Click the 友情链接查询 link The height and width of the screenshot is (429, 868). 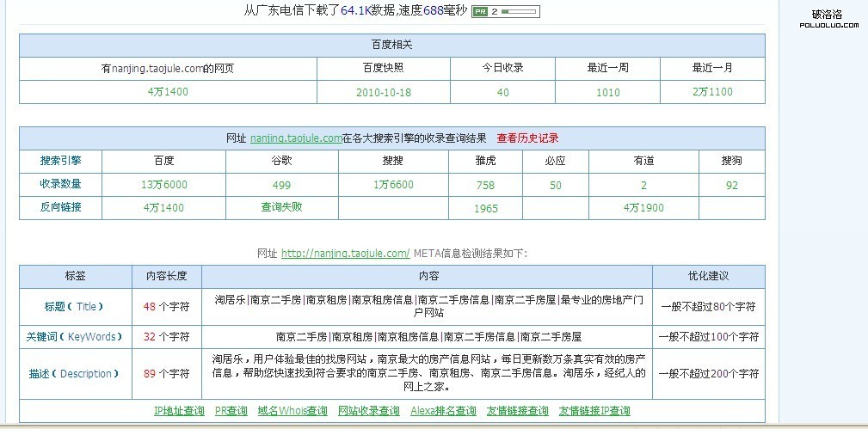517,411
